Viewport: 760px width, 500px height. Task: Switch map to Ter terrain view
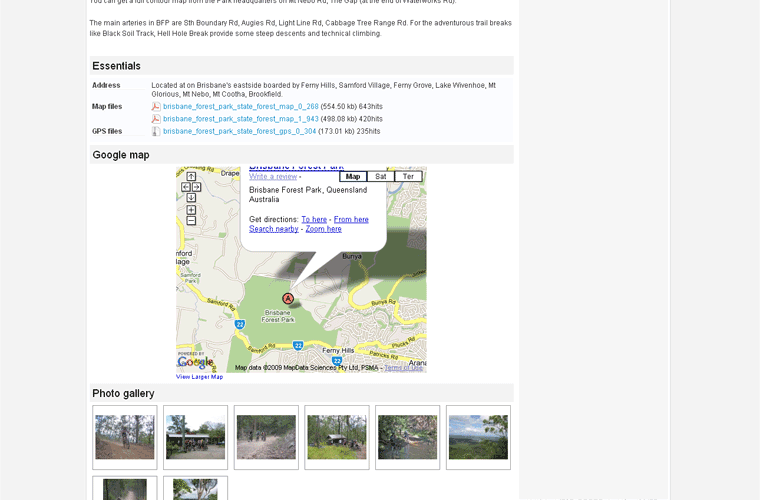(408, 176)
